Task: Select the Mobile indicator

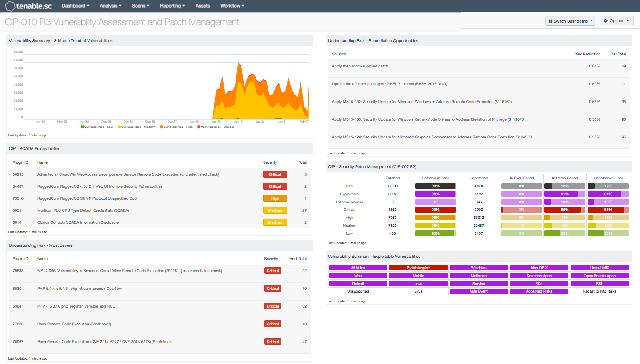Action: coord(418,276)
